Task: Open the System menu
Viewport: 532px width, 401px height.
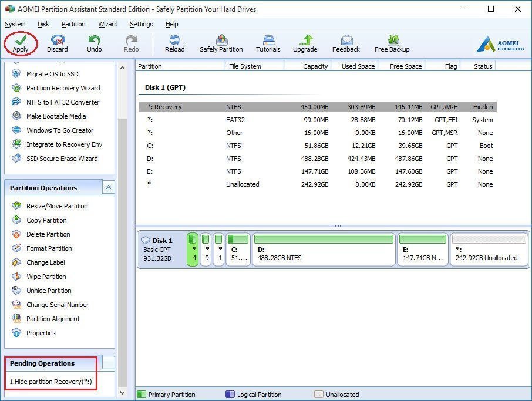Action: [x=15, y=24]
